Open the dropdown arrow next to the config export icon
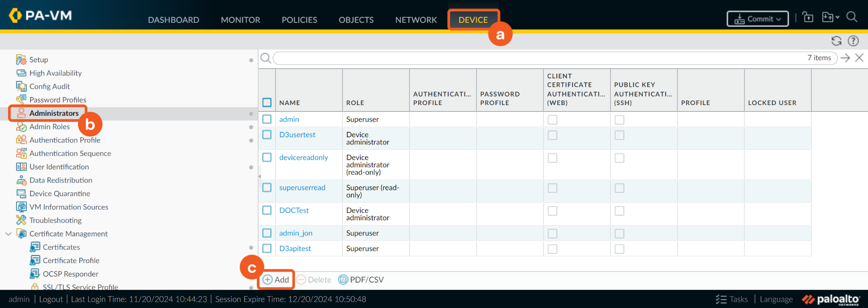The image size is (868, 308). point(837,17)
